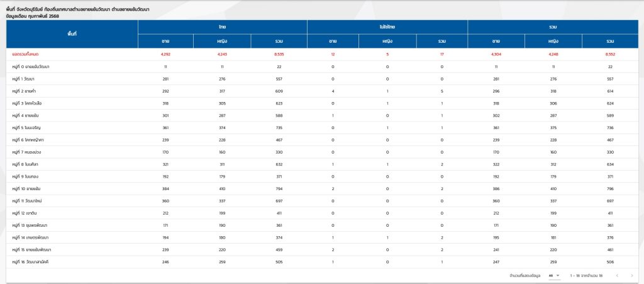Click the หมู่ที่ 5 row label
The width and height of the screenshot is (644, 284).
(28, 127)
